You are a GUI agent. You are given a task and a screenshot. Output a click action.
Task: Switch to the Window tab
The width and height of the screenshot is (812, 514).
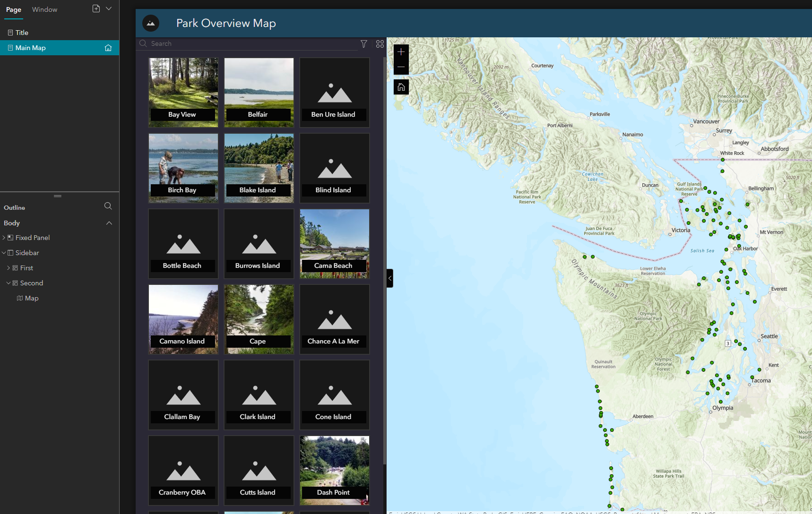pyautogui.click(x=44, y=9)
